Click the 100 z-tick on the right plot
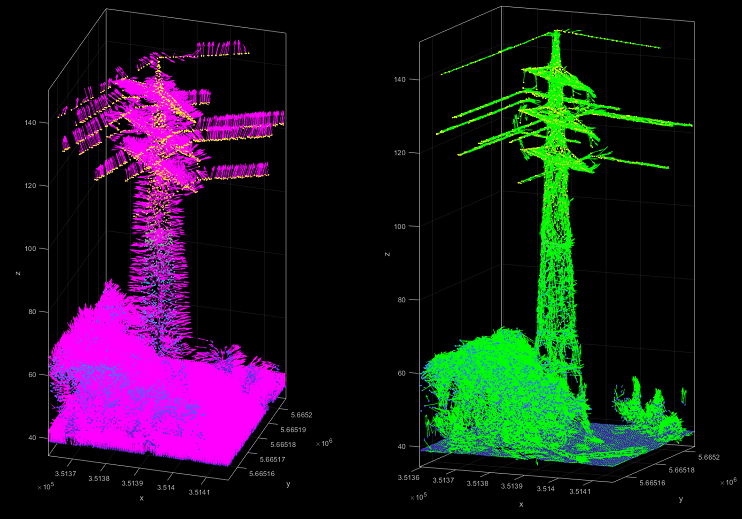 [x=401, y=226]
